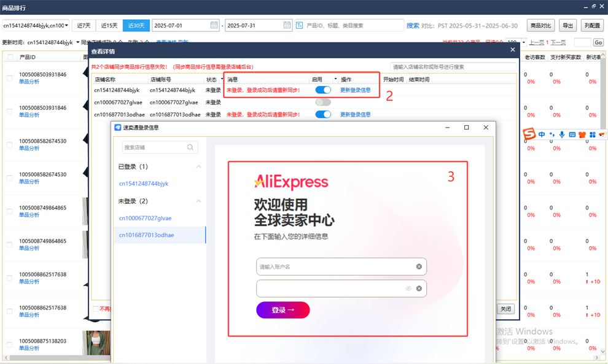Click the Go page button
608x364 pixels.
coord(598,42)
